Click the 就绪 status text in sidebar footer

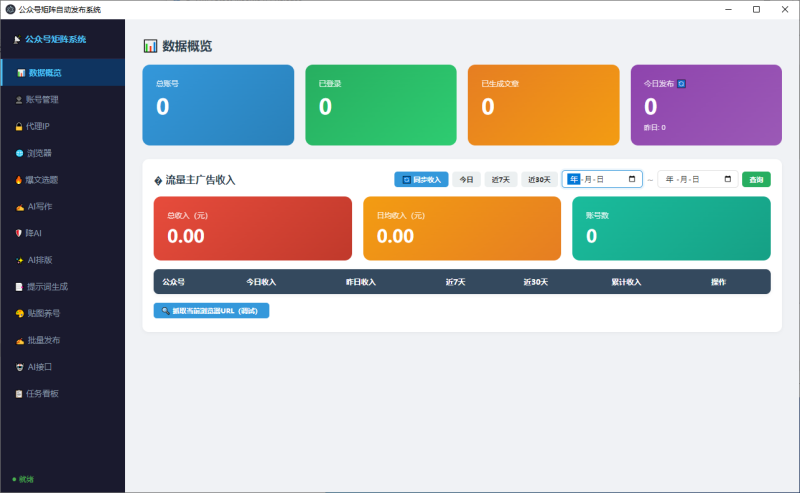[26, 479]
